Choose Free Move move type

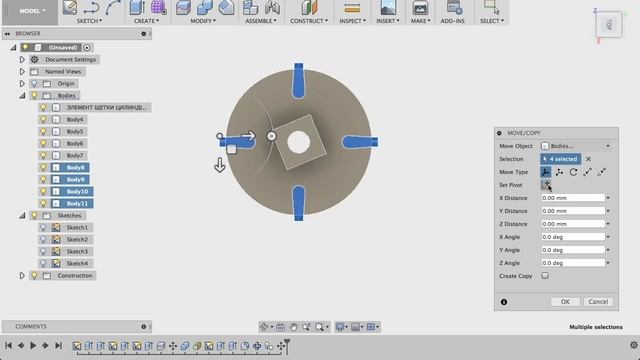(545, 172)
